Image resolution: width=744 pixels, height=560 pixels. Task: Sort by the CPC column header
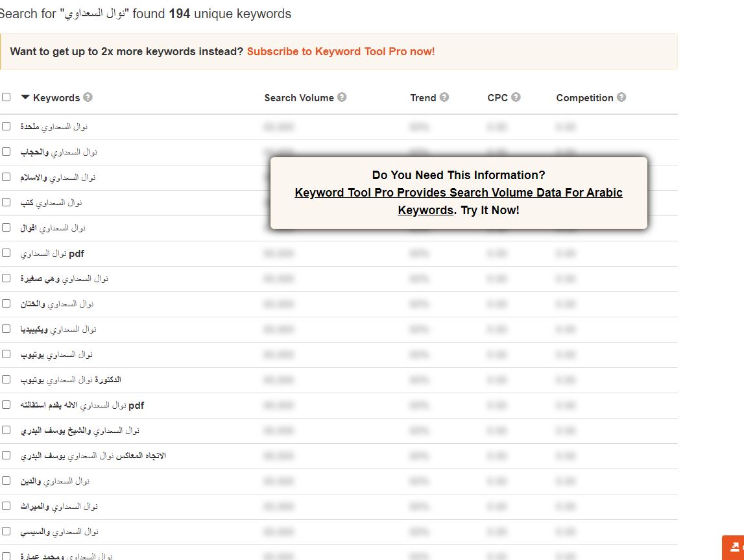coord(498,98)
